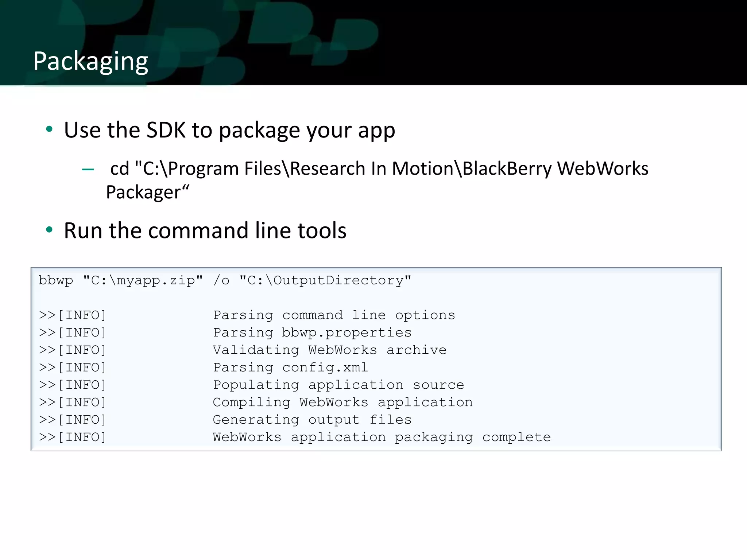The height and width of the screenshot is (560, 747).
Task: Click the bbwp "C:\myapp.zip" command line
Action: (x=225, y=280)
